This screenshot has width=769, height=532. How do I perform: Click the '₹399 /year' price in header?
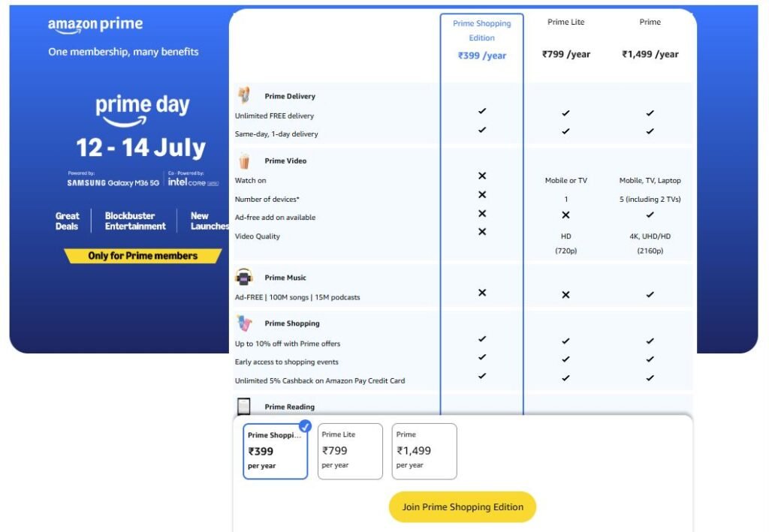481,56
